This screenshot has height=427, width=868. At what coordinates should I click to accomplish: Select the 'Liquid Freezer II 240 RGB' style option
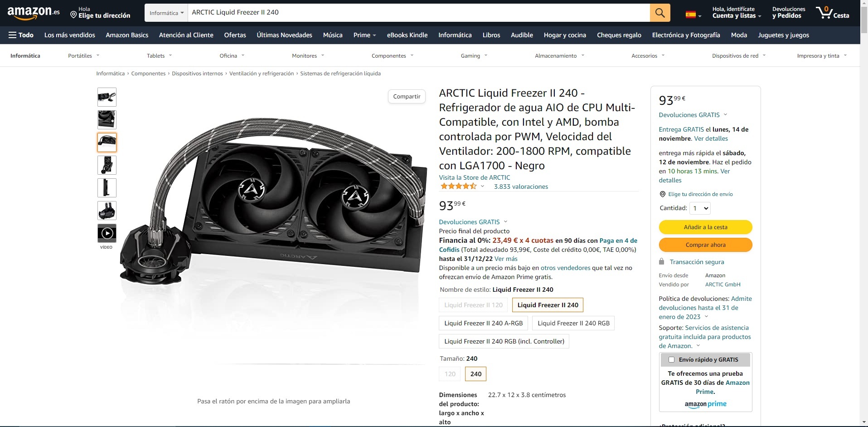(573, 323)
